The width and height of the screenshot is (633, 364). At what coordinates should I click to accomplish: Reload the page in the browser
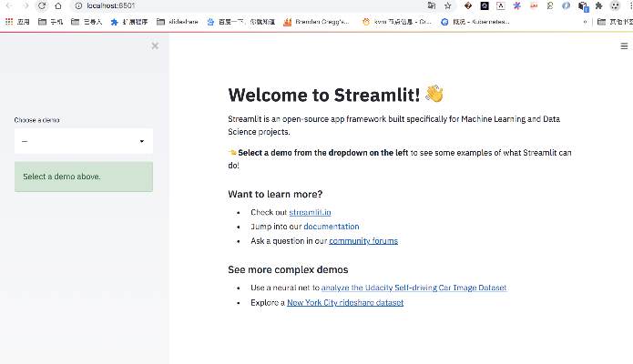coord(41,5)
